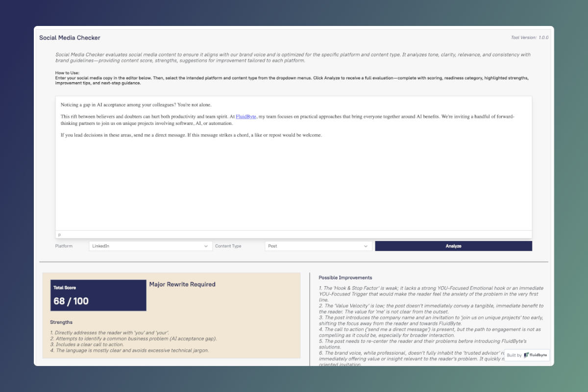Click the 'Built by' text in the badge
Image resolution: width=588 pixels, height=392 pixels.
coord(514,355)
